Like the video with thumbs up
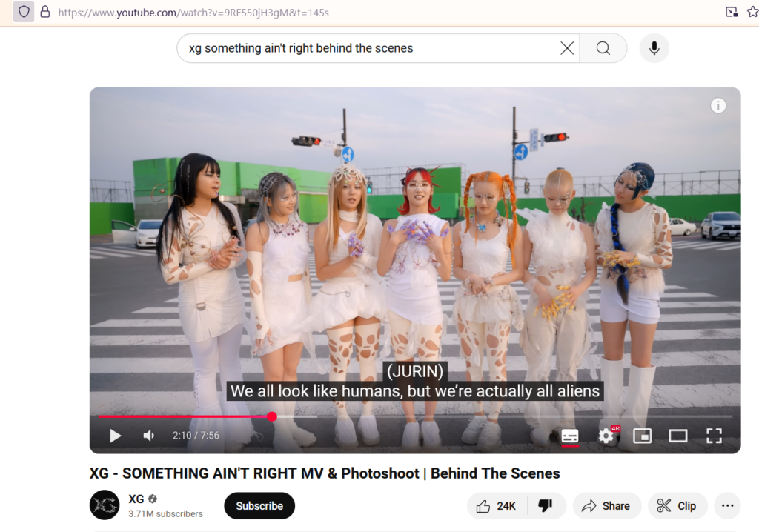Viewport: 759px width, 532px height. [497, 506]
